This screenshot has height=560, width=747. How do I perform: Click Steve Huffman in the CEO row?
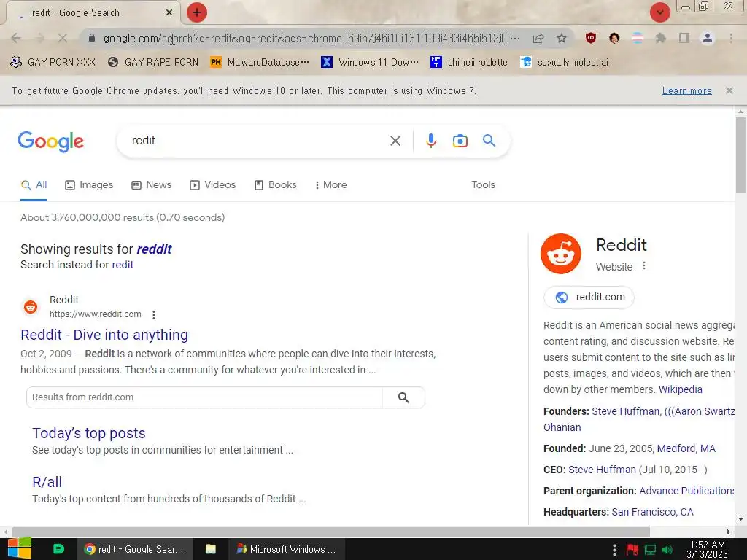pos(602,470)
